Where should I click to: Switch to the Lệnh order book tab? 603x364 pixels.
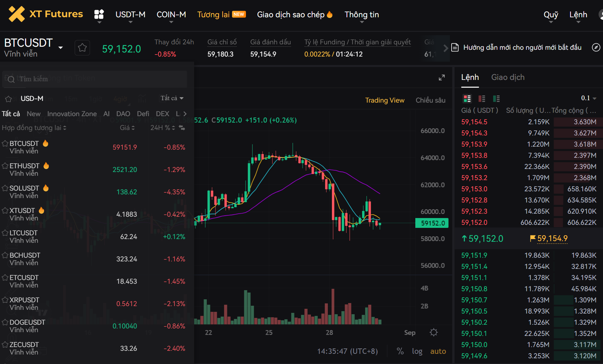pos(470,77)
